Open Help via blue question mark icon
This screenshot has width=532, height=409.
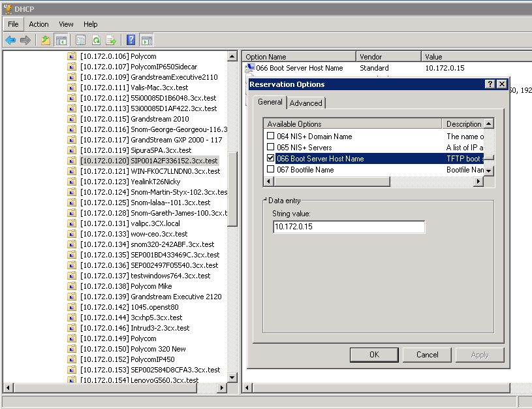(x=131, y=40)
